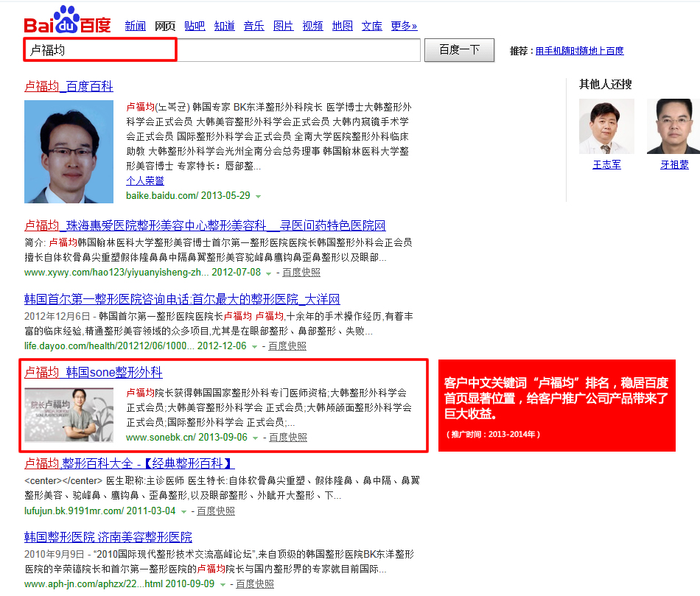Select the 网页 web tab
This screenshot has width=700, height=596.
click(165, 26)
